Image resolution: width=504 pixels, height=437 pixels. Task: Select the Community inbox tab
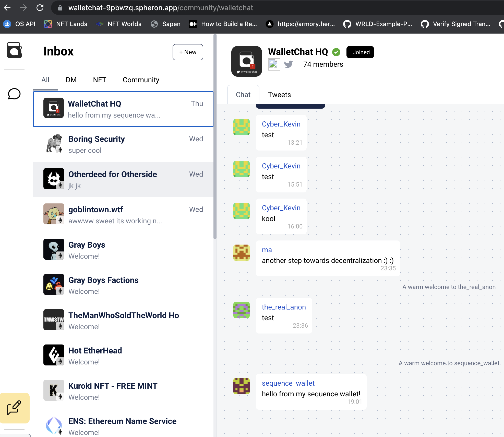click(x=141, y=80)
